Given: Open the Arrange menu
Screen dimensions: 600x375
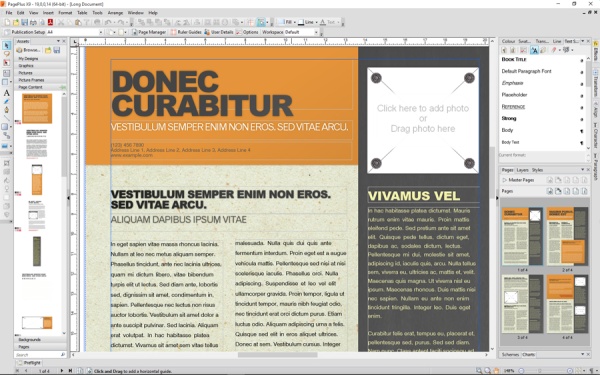Looking at the screenshot, I should coord(115,13).
